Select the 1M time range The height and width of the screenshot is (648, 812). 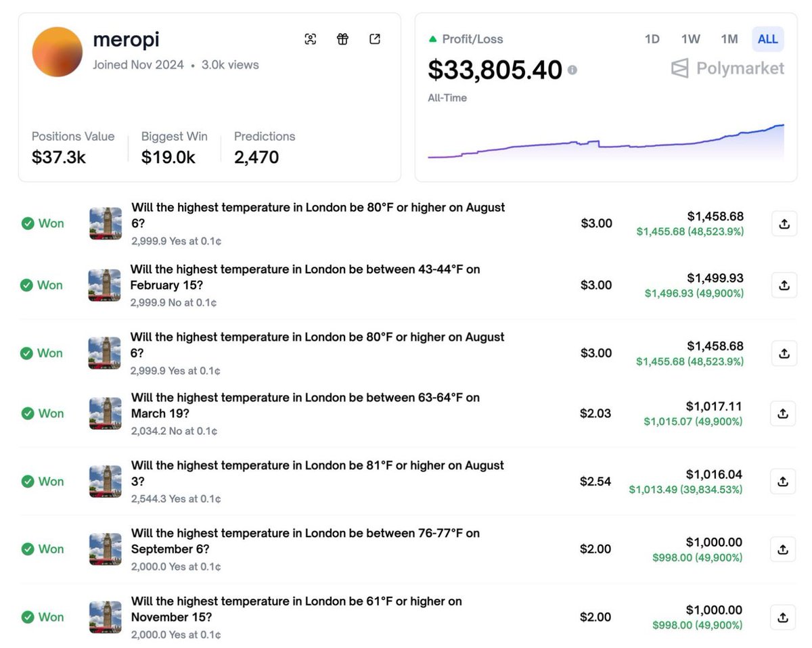(x=729, y=39)
